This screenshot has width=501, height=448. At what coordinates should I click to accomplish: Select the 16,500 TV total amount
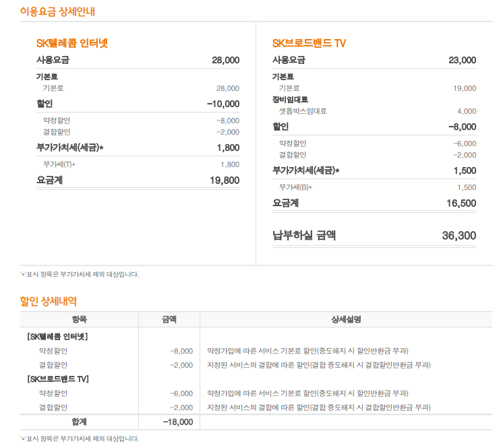click(x=461, y=203)
